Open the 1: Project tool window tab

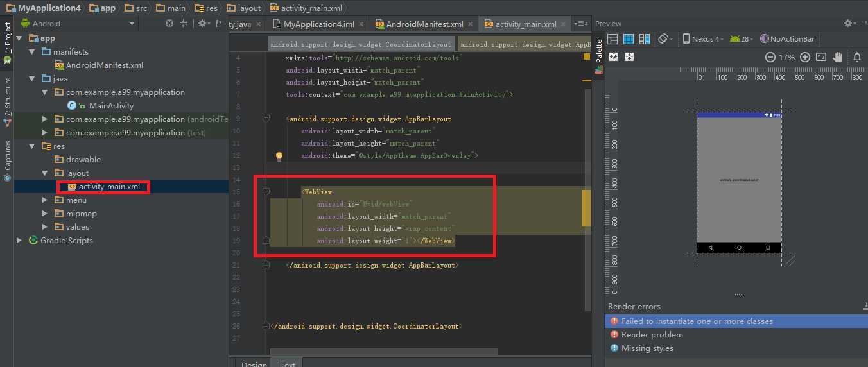(x=7, y=42)
